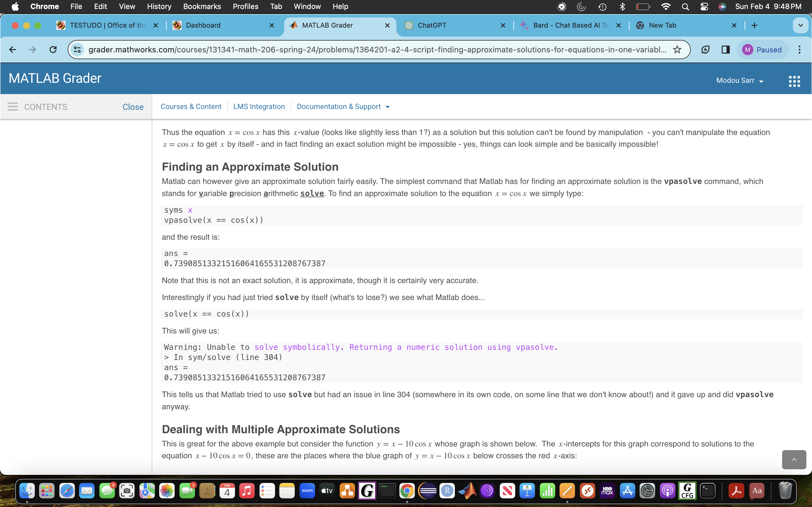Open the Bookmarks menu in menu bar
812x507 pixels.
(x=202, y=6)
